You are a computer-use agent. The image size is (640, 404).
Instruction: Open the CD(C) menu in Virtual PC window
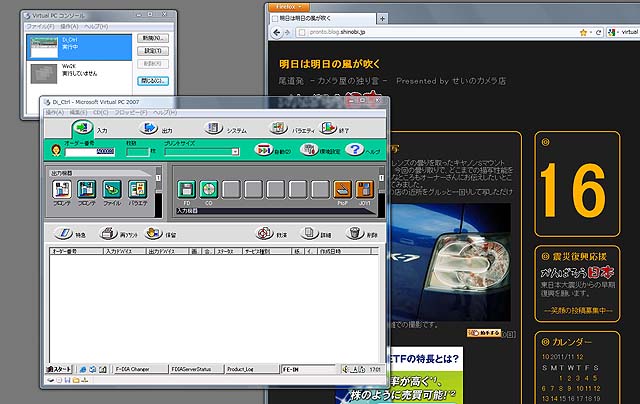101,113
